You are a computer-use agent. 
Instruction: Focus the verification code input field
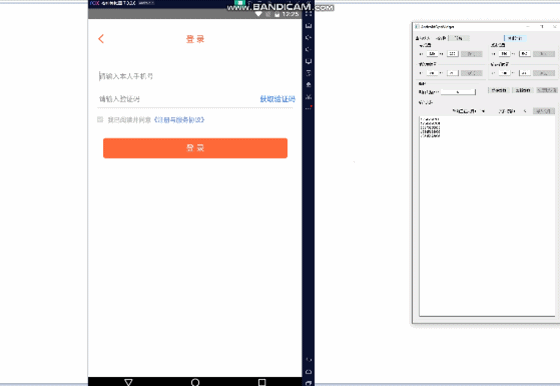177,99
